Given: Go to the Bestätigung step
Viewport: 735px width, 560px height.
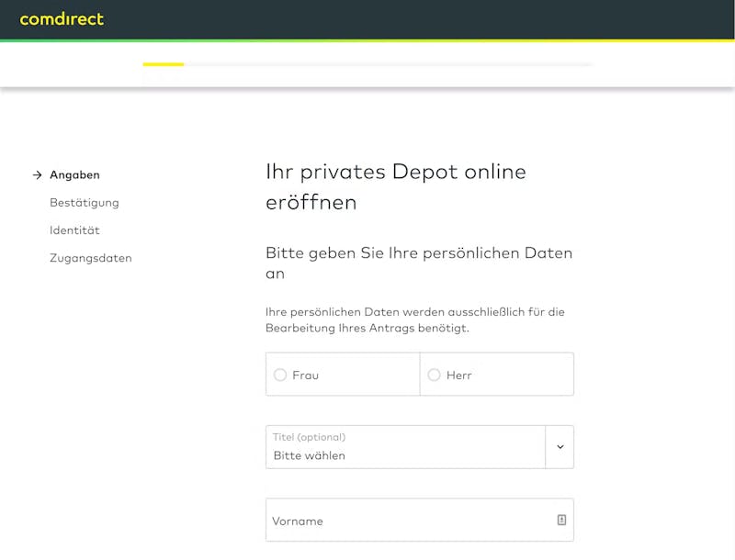Looking at the screenshot, I should (x=85, y=203).
